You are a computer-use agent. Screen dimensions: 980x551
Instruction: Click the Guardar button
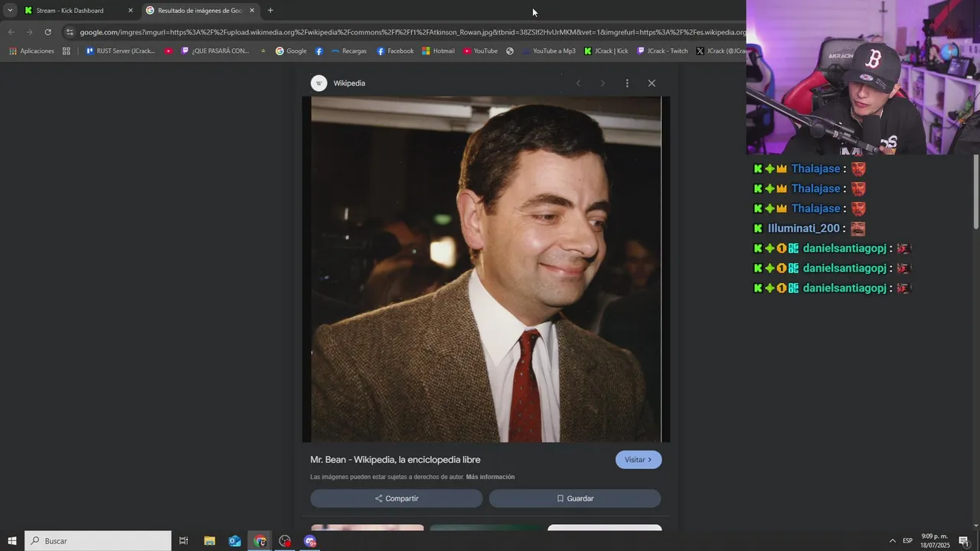pos(575,498)
